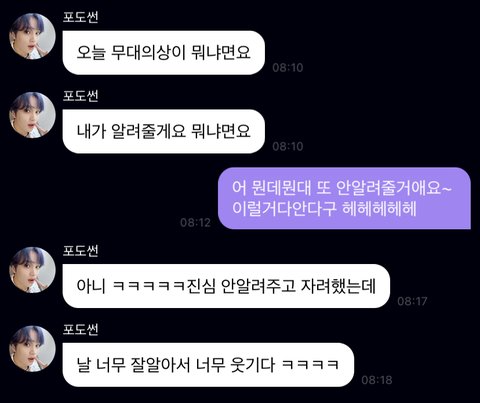Click the 08:17 message timestamp
The width and height of the screenshot is (480, 403).
click(x=412, y=301)
